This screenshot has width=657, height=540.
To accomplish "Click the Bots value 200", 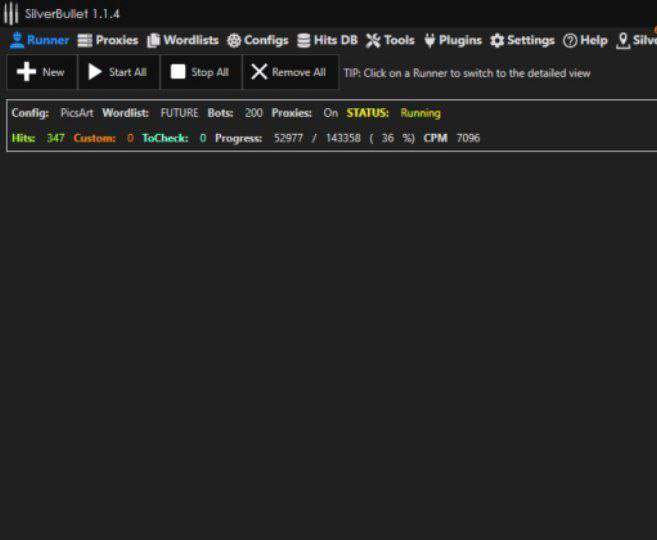I will tap(253, 113).
